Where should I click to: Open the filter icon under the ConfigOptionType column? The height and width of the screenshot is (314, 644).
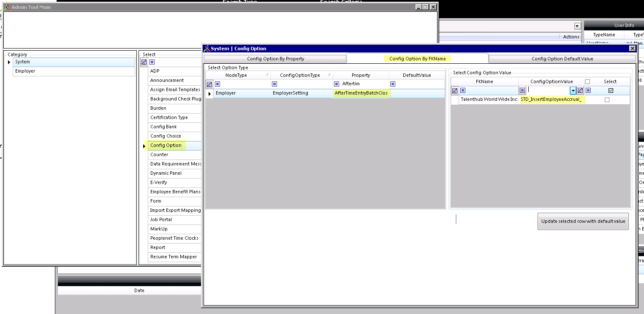[274, 84]
